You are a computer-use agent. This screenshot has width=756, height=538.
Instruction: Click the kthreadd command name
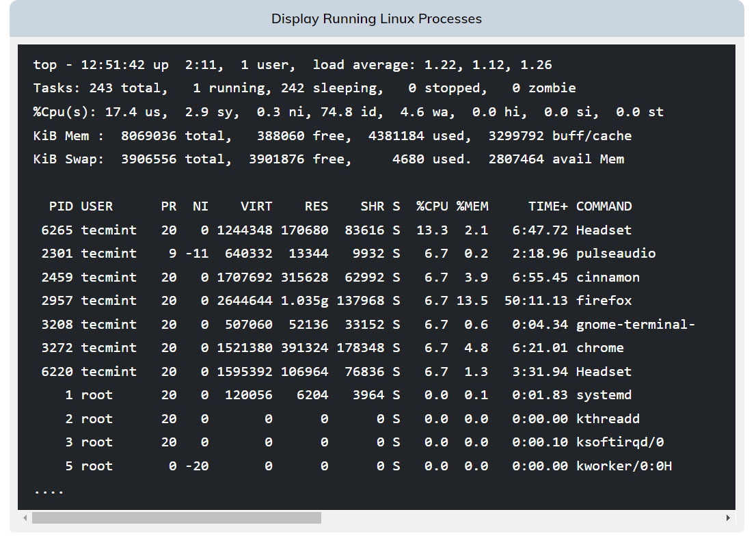(608, 419)
